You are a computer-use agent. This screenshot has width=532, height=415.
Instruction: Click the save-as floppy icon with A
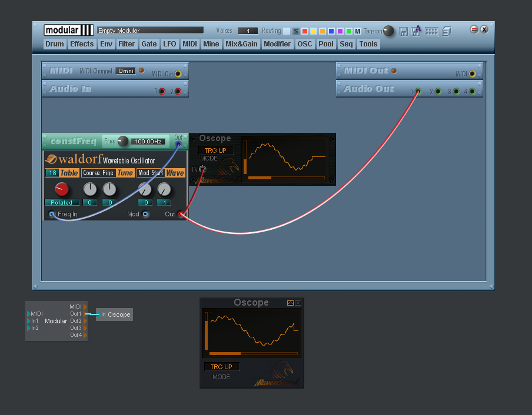click(416, 31)
